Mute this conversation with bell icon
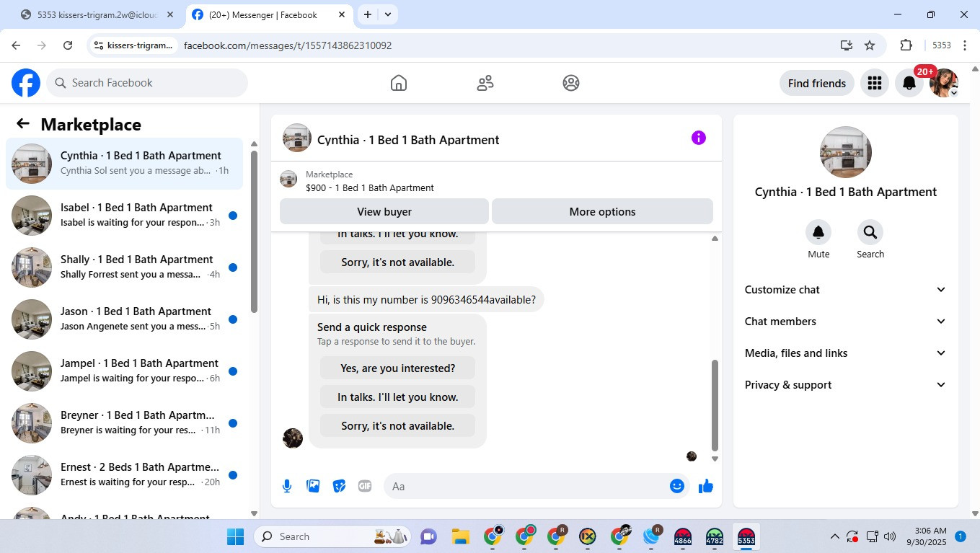 [818, 232]
